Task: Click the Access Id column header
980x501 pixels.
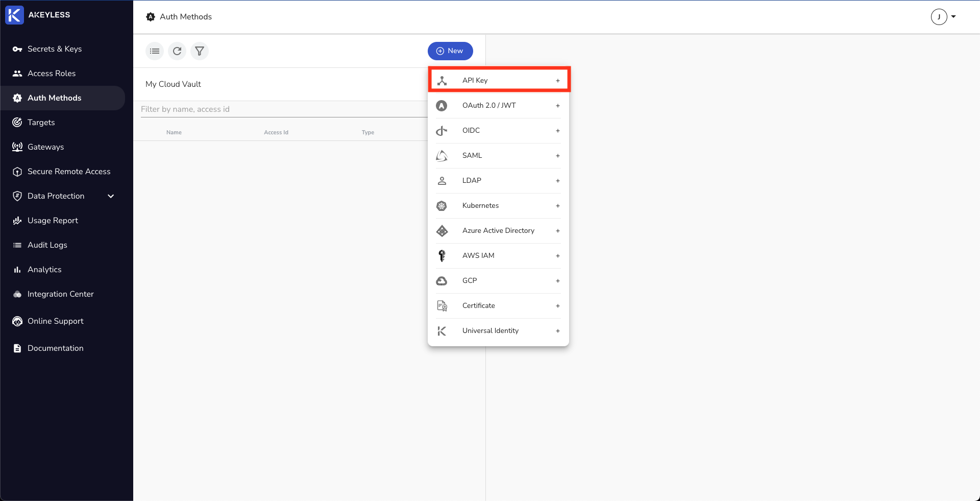Action: 276,132
